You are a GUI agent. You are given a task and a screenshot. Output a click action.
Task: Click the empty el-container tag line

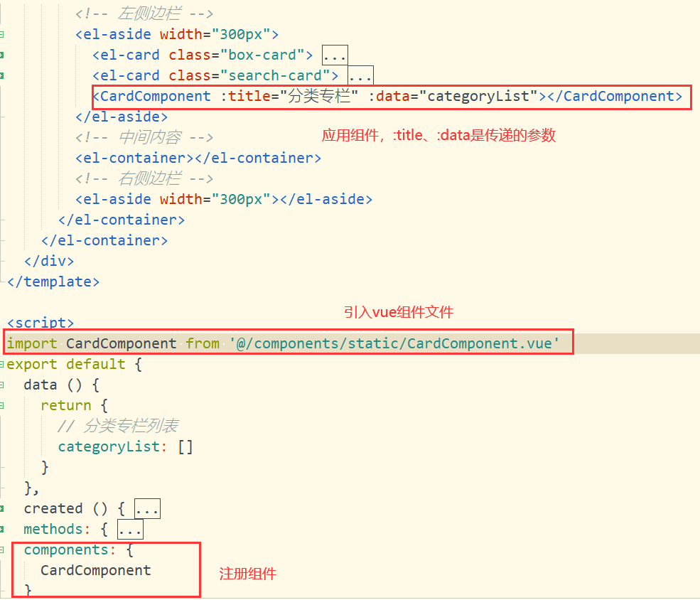(198, 158)
